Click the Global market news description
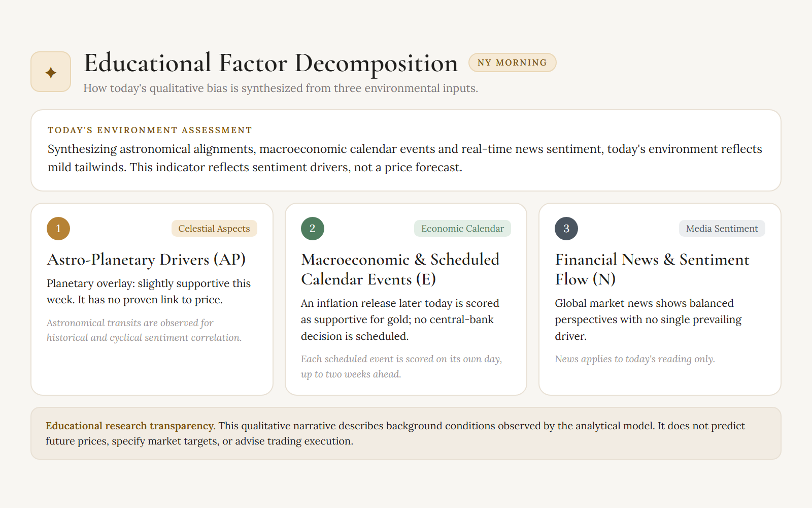The image size is (812, 508). click(x=648, y=320)
